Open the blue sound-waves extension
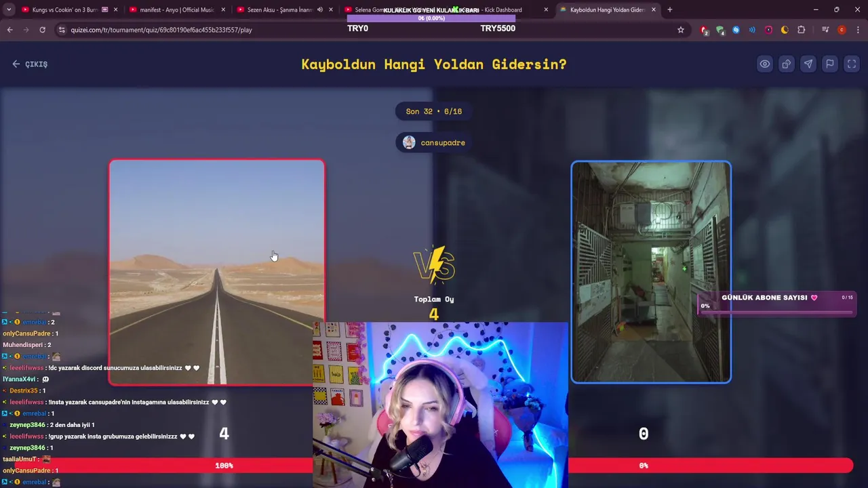This screenshot has height=488, width=868. point(752,30)
